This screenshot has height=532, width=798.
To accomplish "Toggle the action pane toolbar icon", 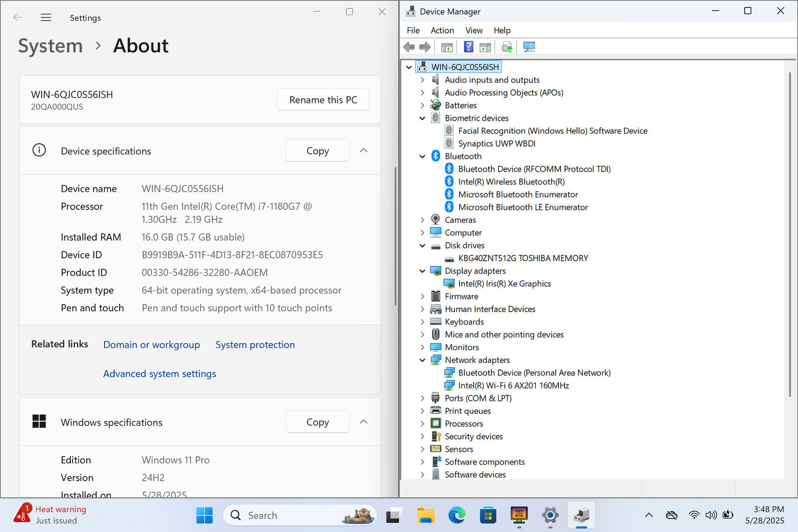I will [485, 47].
